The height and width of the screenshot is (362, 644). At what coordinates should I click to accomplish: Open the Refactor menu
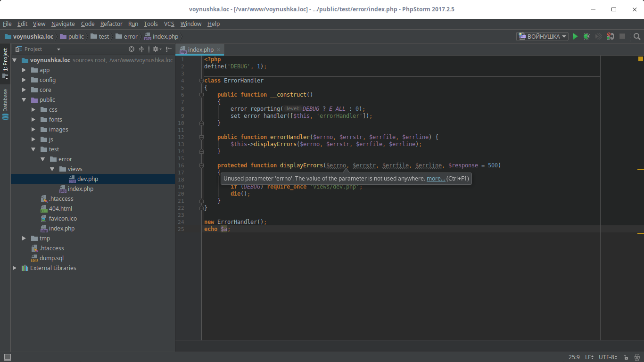pos(111,24)
